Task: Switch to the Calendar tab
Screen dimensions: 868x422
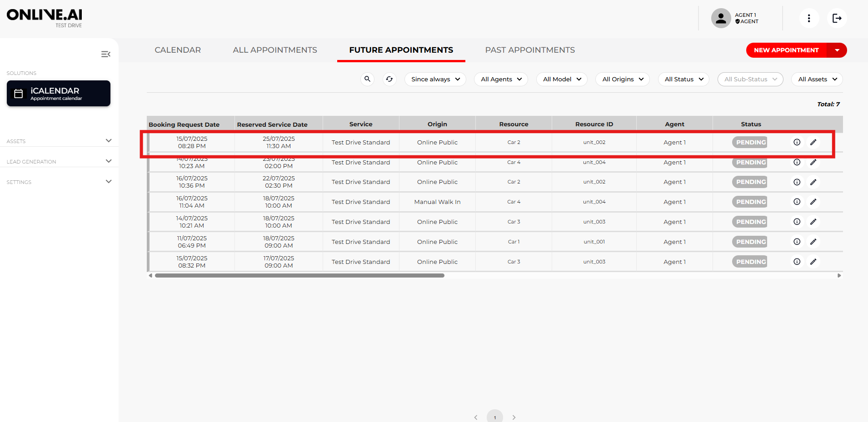Action: [178, 50]
